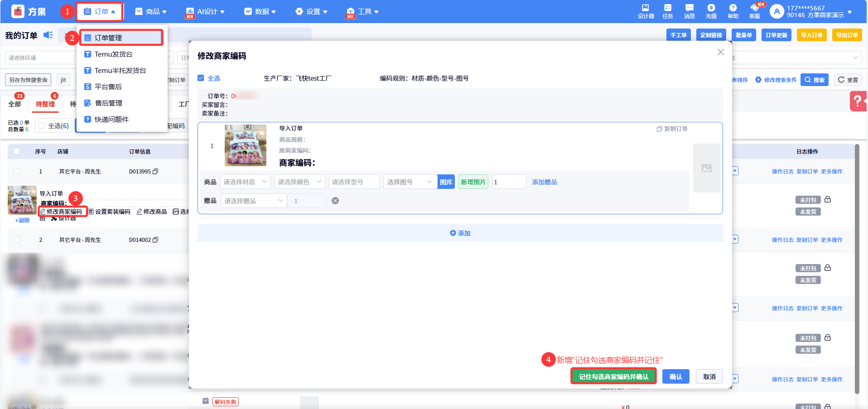
Task: Expand the 请选择材质 dropdown
Action: click(245, 182)
